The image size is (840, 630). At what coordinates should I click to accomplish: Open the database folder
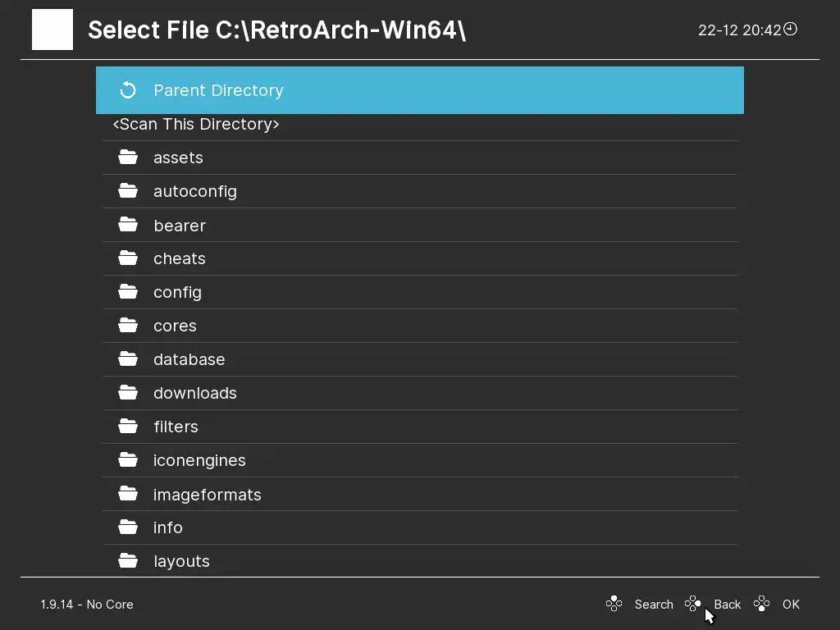coord(420,359)
